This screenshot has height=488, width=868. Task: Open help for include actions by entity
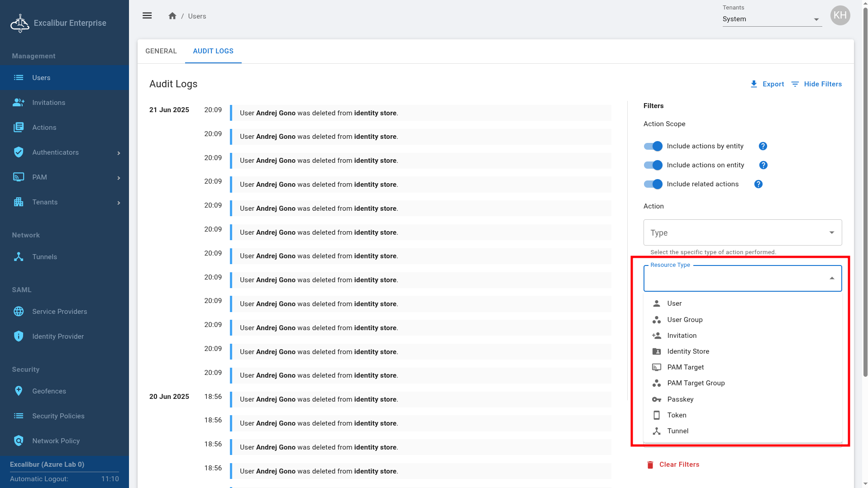click(763, 146)
